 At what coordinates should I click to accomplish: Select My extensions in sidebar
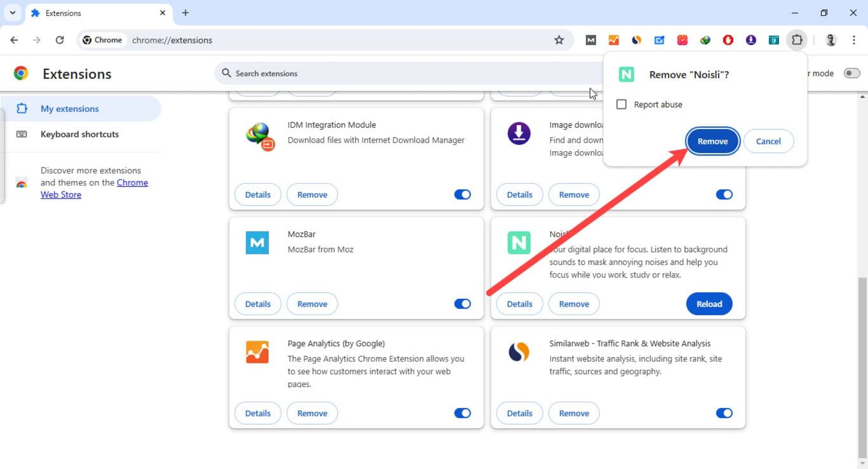81,109
